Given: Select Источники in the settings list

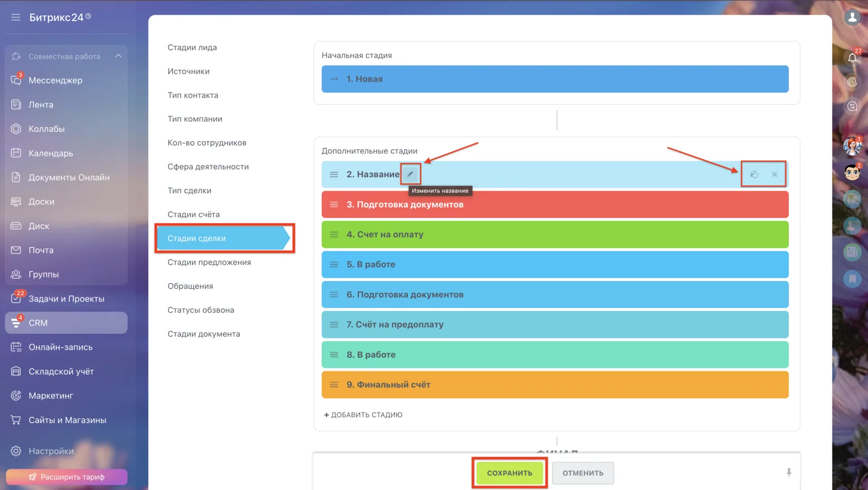Looking at the screenshot, I should coord(189,71).
